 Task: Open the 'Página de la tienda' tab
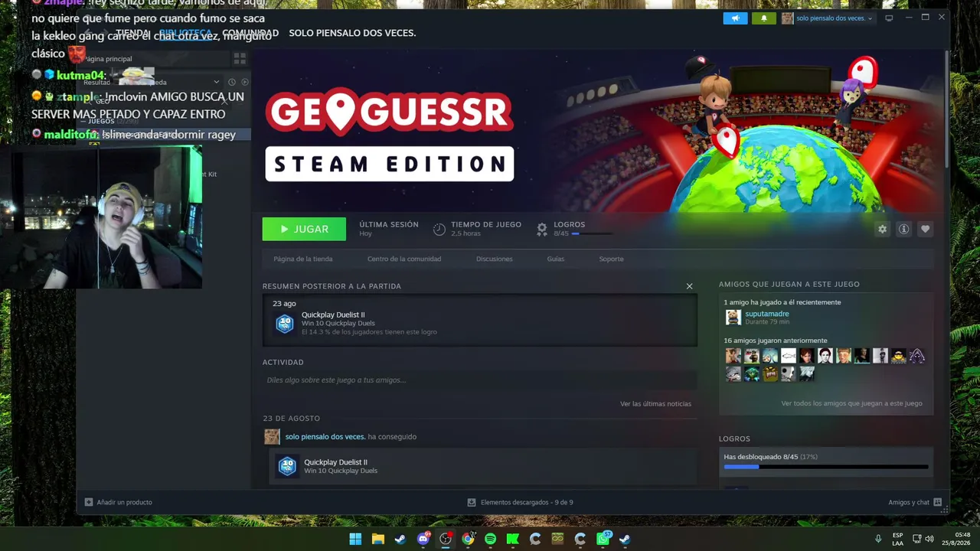pos(303,259)
